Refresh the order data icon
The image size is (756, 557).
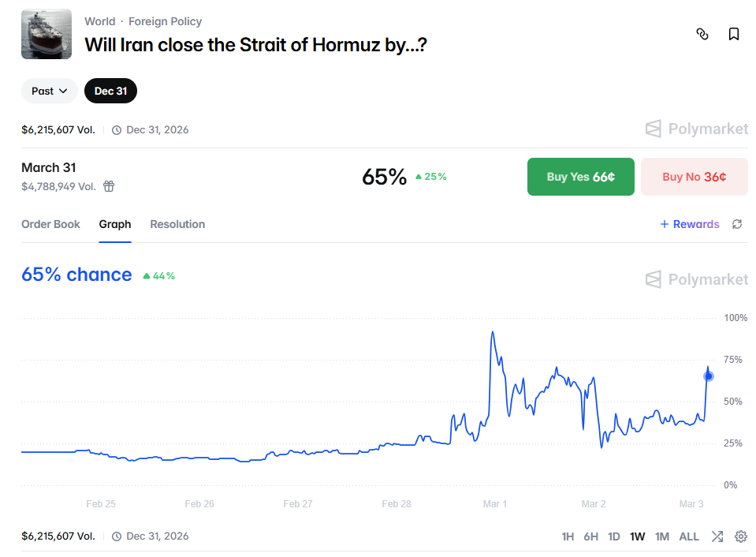737,224
